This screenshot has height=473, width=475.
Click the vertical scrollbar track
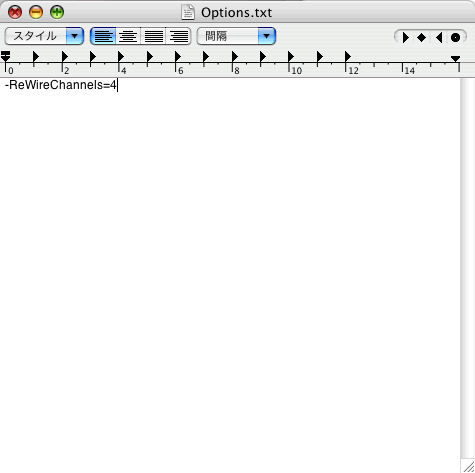[468, 268]
